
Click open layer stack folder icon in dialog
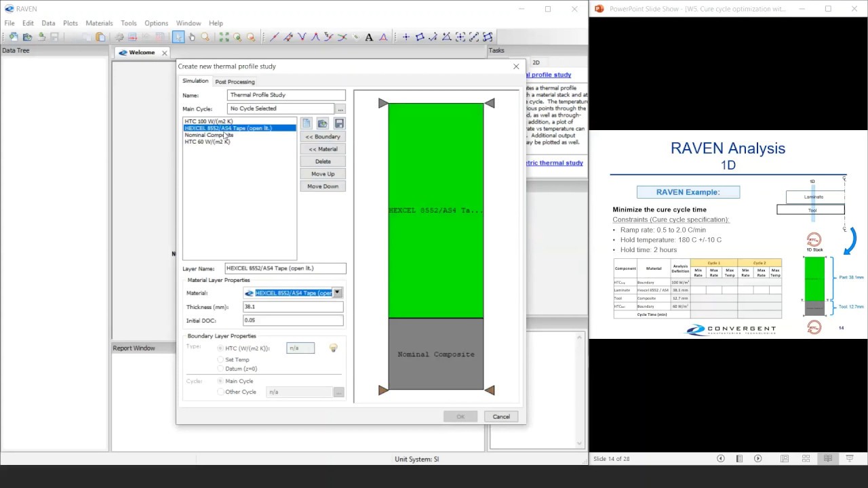click(323, 123)
